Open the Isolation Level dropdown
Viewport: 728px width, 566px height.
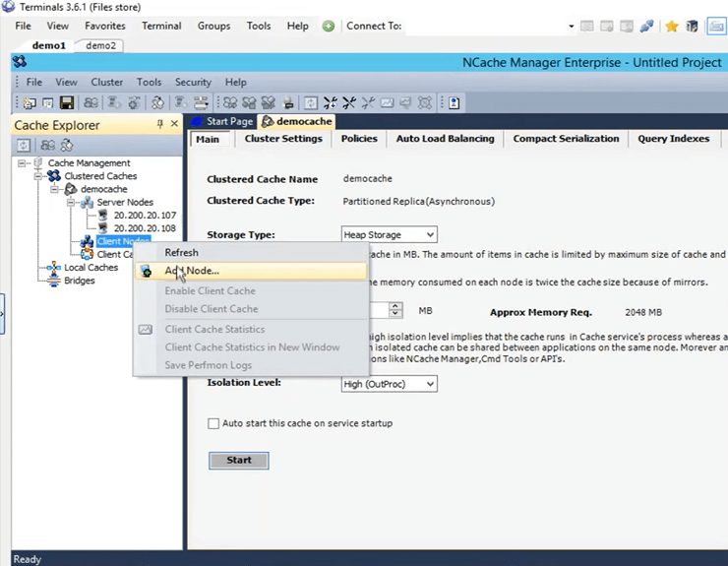[430, 384]
